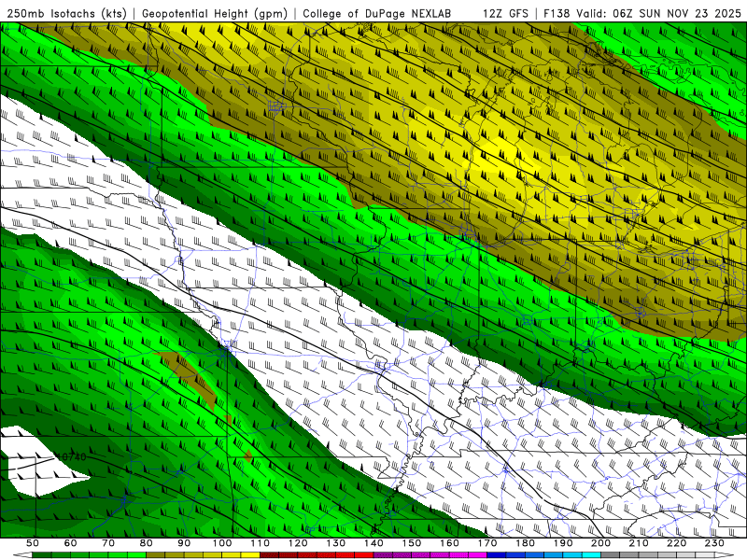Click the colorbar value label "210"

pyautogui.click(x=639, y=543)
